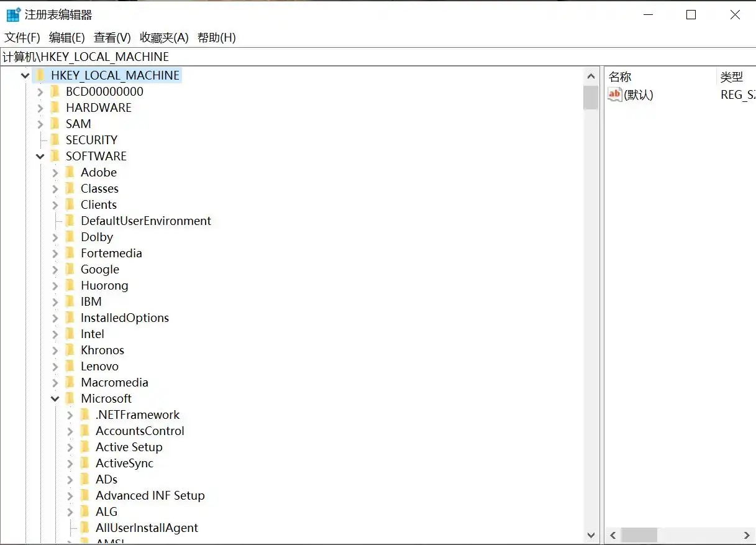Click the folder icon next to .NETFramework
Viewport: 756px width, 545px height.
point(85,414)
